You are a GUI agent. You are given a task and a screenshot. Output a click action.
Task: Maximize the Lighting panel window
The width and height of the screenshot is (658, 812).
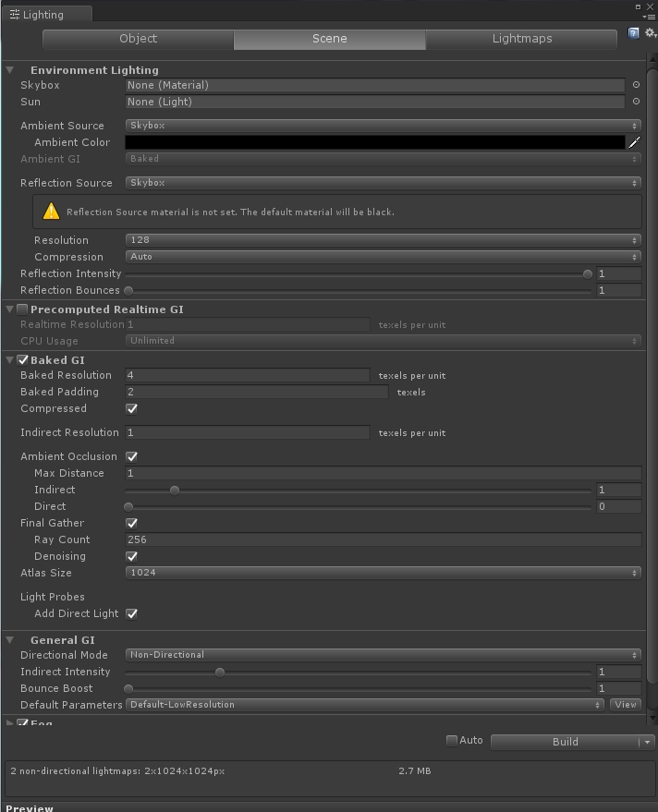(x=638, y=6)
